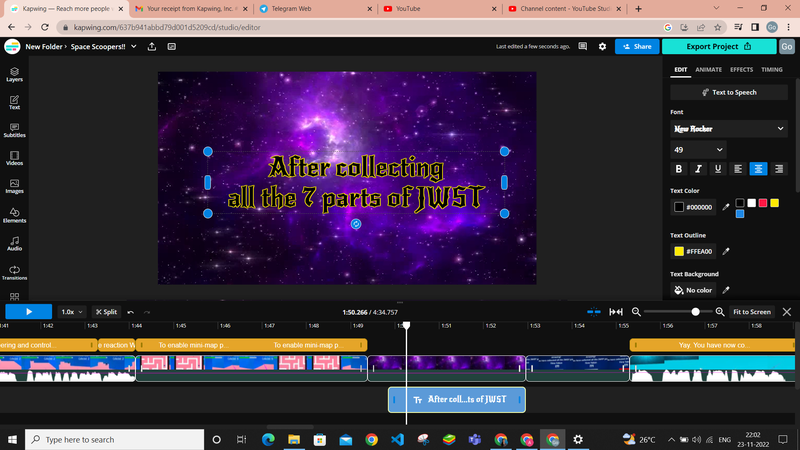
Task: Open the Layers panel in sidebar
Action: (x=14, y=74)
